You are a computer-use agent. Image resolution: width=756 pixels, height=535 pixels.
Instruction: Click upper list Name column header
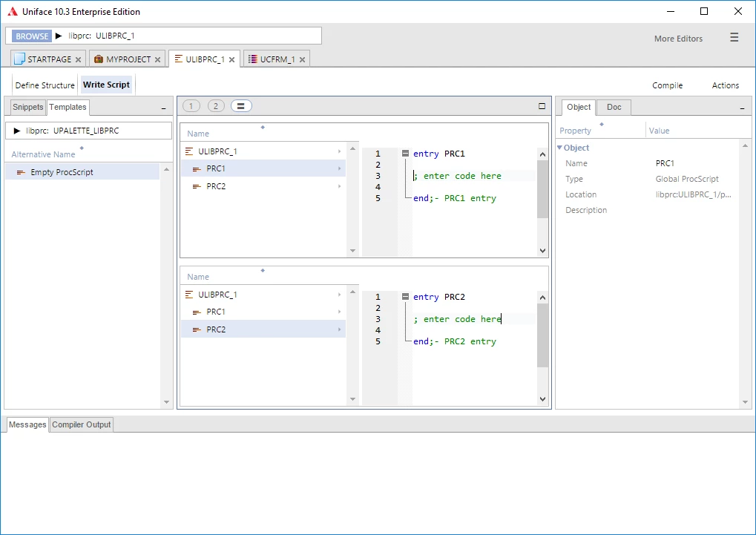click(x=198, y=134)
